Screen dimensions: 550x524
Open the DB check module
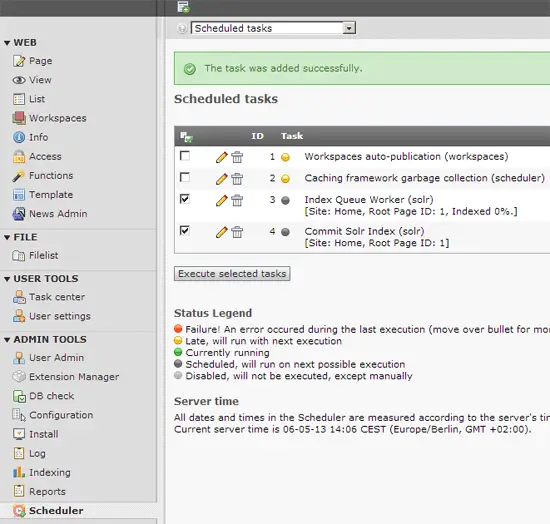(x=43, y=396)
